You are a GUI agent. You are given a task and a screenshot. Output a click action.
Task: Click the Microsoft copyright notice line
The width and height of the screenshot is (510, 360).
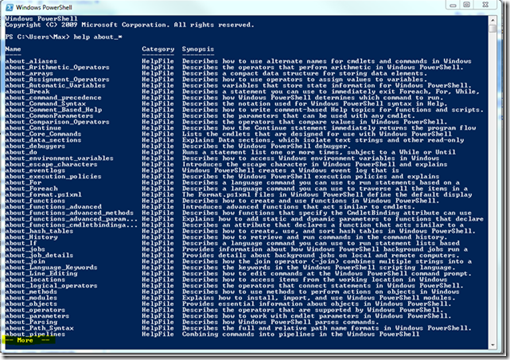click(x=130, y=25)
